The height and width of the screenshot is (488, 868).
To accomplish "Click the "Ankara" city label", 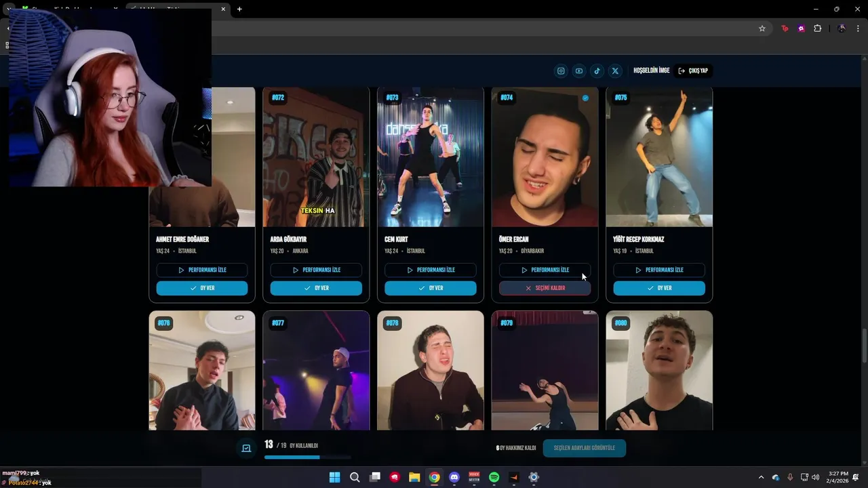I will (300, 251).
